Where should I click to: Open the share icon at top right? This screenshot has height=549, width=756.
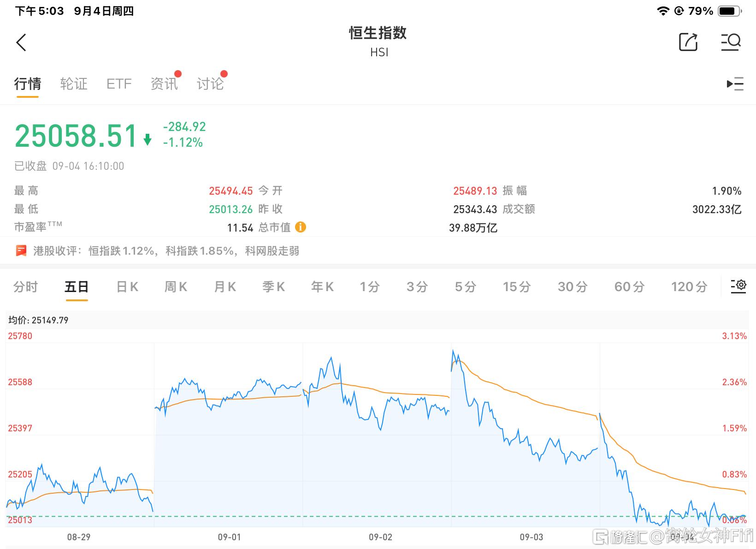click(688, 42)
